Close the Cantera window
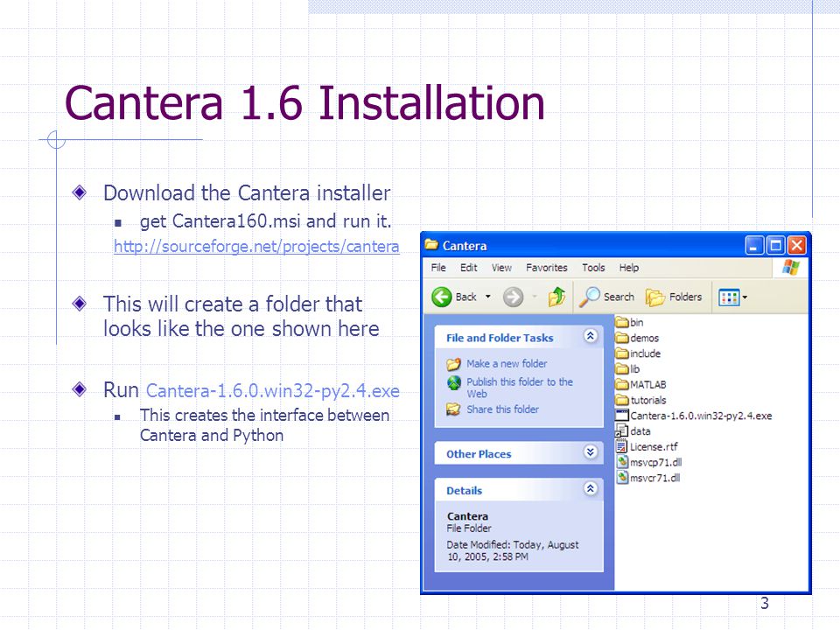The image size is (840, 630). (796, 245)
